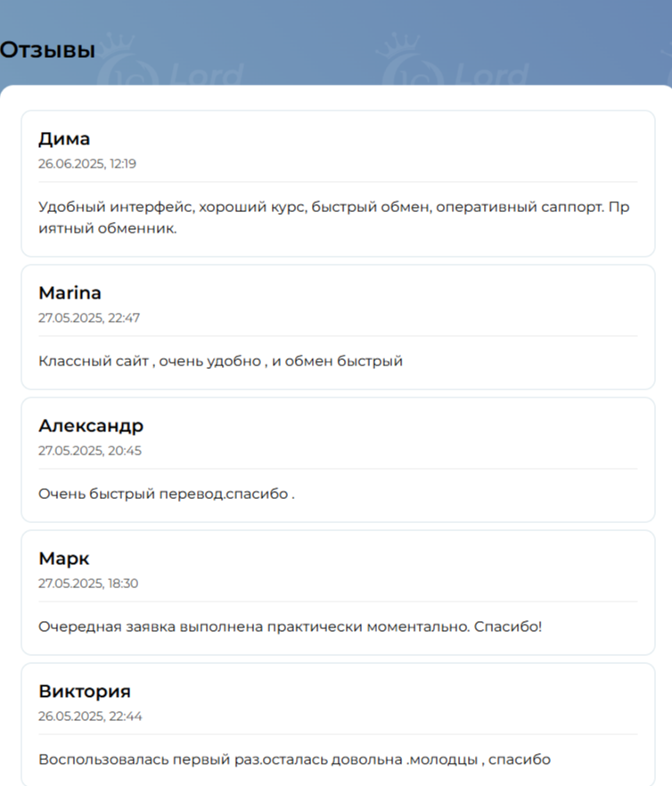Click the review text Классный сайт
The height and width of the screenshot is (786, 672).
(x=221, y=361)
